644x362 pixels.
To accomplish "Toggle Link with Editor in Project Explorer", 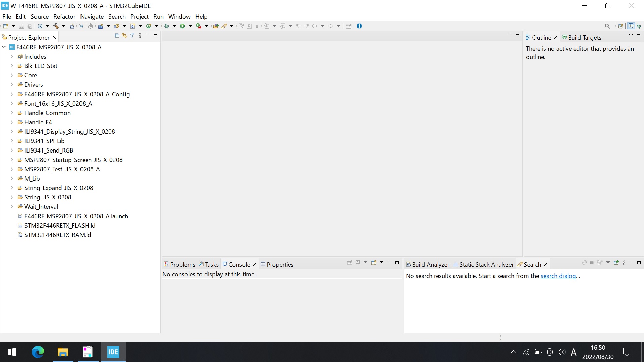I will click(x=124, y=35).
